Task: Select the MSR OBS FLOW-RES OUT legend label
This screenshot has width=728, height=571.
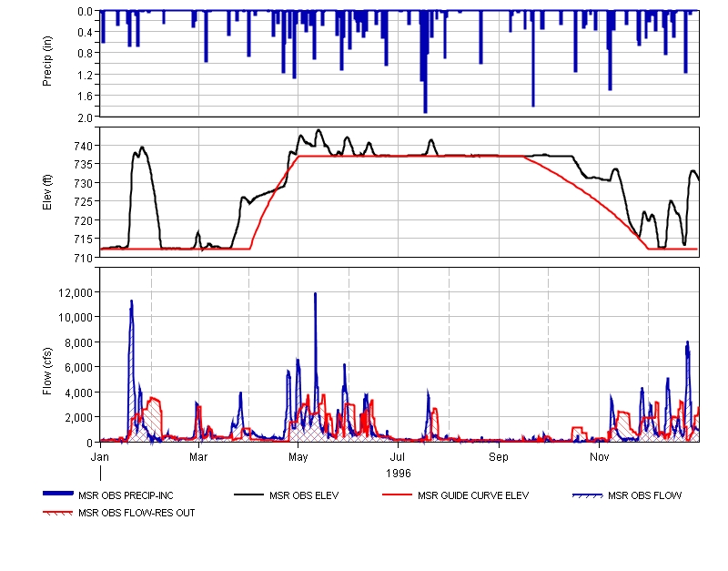Action: (136, 513)
